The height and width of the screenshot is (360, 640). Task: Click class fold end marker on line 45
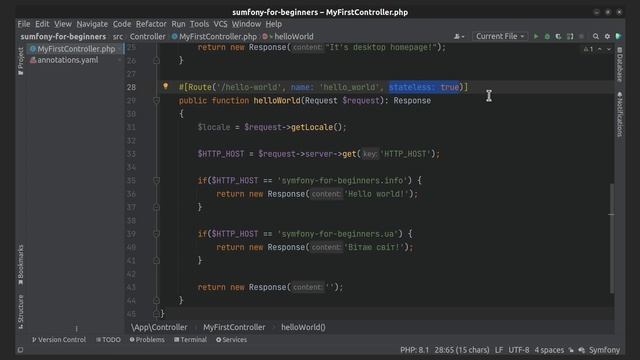tap(156, 313)
